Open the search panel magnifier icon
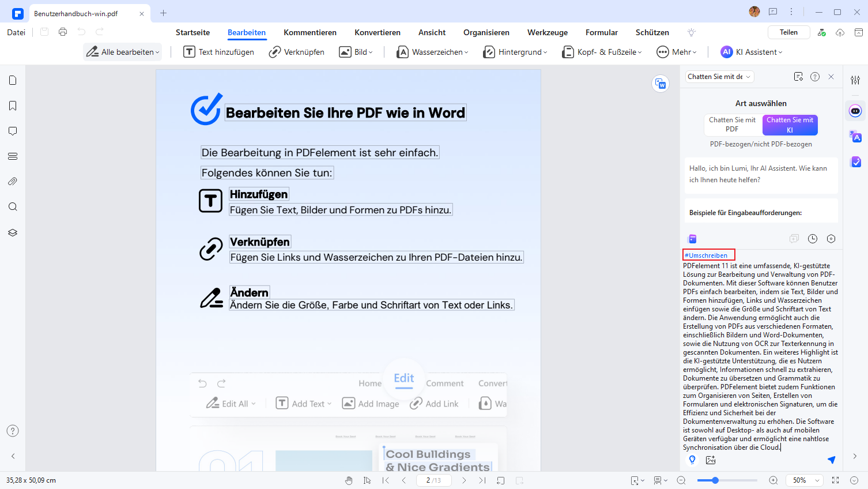Screen dimensions: 868x489 pyautogui.click(x=13, y=207)
